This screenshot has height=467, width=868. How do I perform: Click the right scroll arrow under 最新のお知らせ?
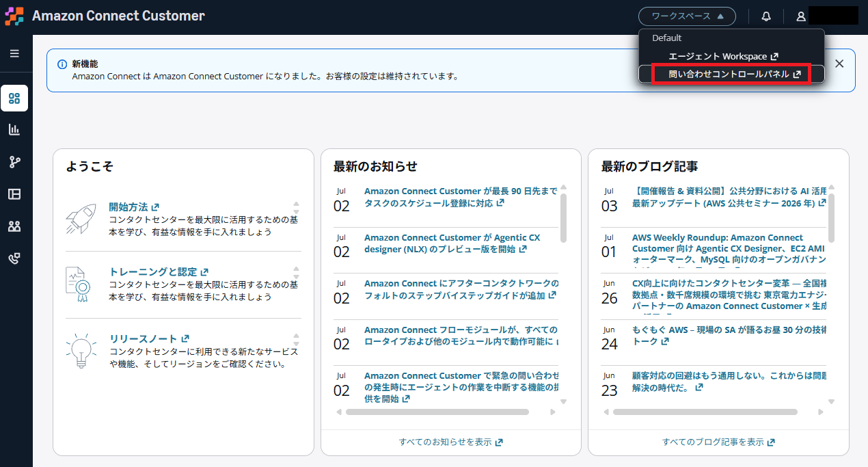(x=553, y=412)
